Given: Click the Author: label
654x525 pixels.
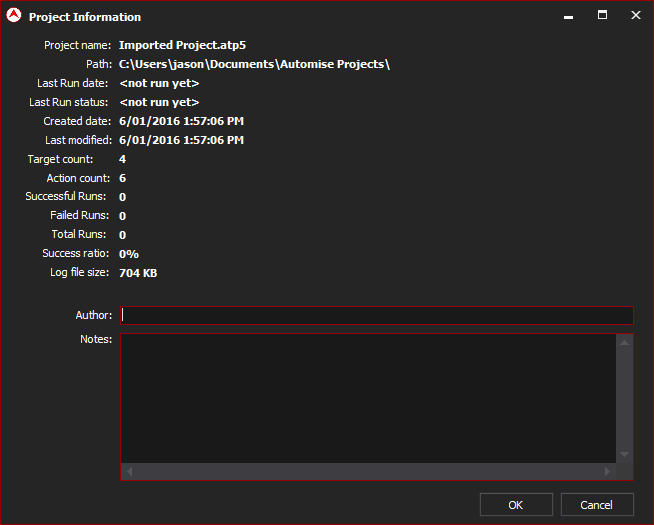Looking at the screenshot, I should coord(94,315).
